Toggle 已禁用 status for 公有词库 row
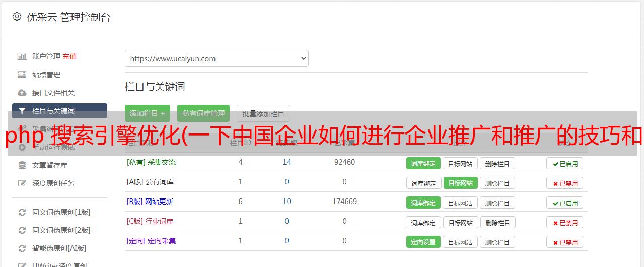Viewport: 644px width, 267px height. pos(565,183)
